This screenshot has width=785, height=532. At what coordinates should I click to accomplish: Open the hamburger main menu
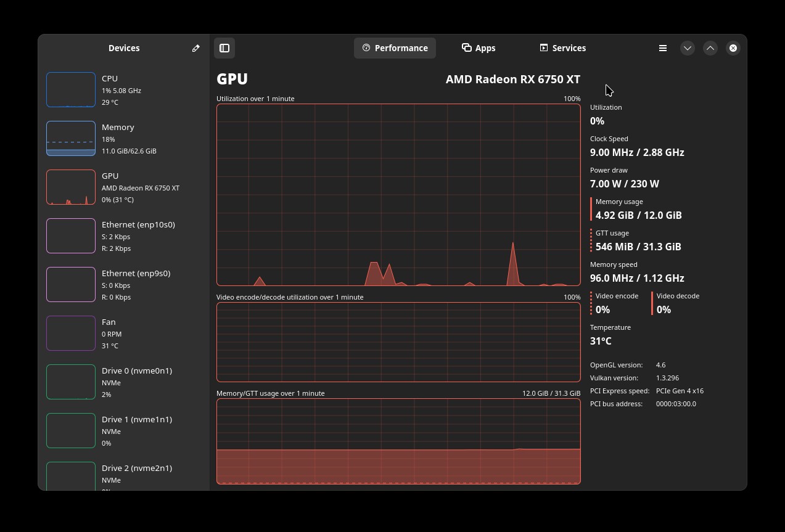(x=663, y=48)
